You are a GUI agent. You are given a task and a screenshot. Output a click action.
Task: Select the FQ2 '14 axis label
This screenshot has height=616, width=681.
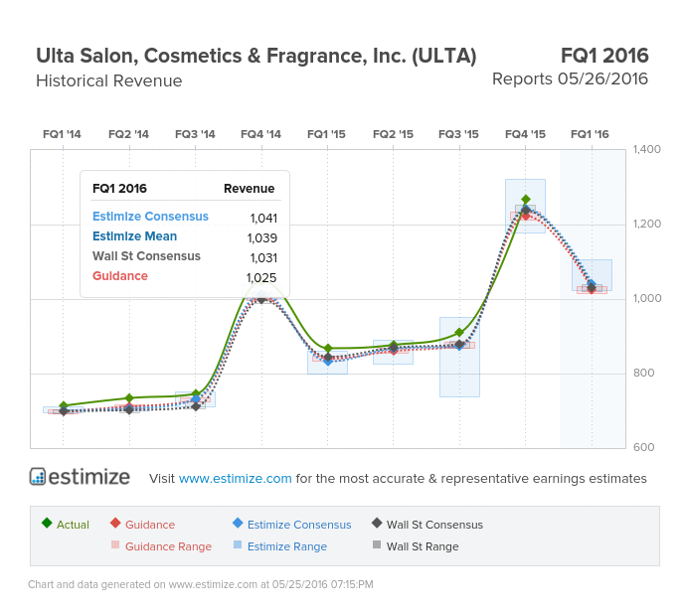pos(128,134)
